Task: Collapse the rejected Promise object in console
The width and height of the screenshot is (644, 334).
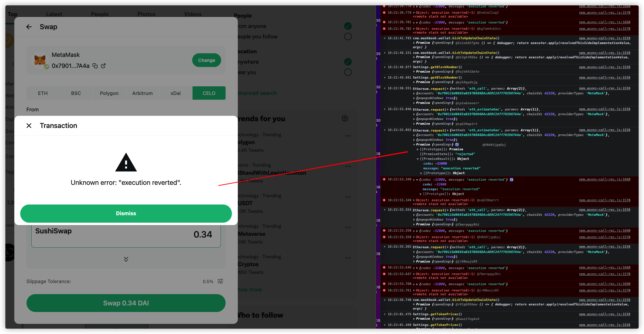Action: pos(414,145)
